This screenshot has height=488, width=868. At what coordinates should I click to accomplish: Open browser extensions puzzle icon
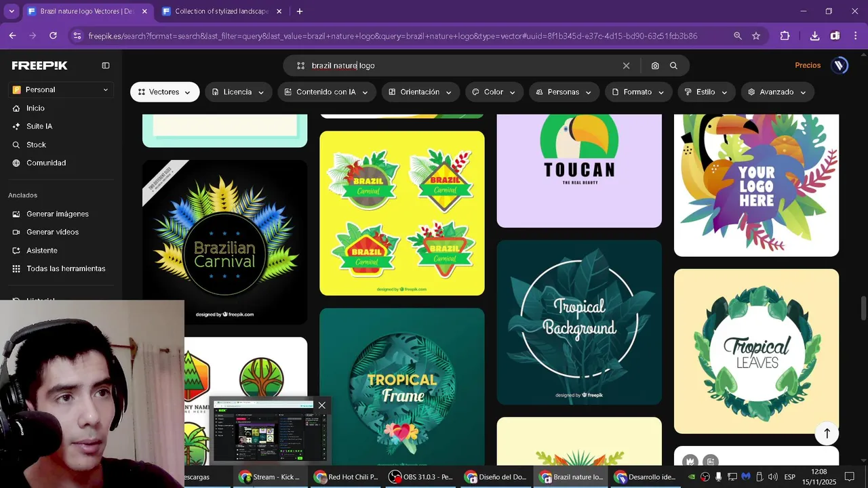[785, 36]
